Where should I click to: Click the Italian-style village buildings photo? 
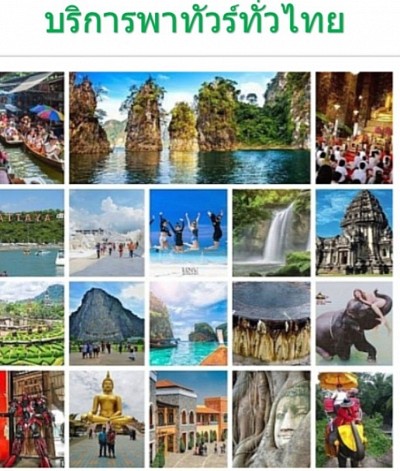pos(188,419)
